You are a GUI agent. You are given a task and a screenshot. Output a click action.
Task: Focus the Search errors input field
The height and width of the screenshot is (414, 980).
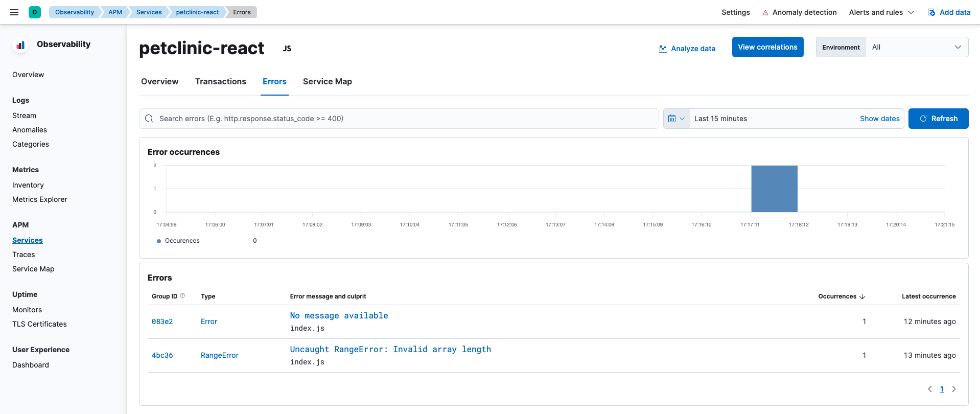coord(399,119)
